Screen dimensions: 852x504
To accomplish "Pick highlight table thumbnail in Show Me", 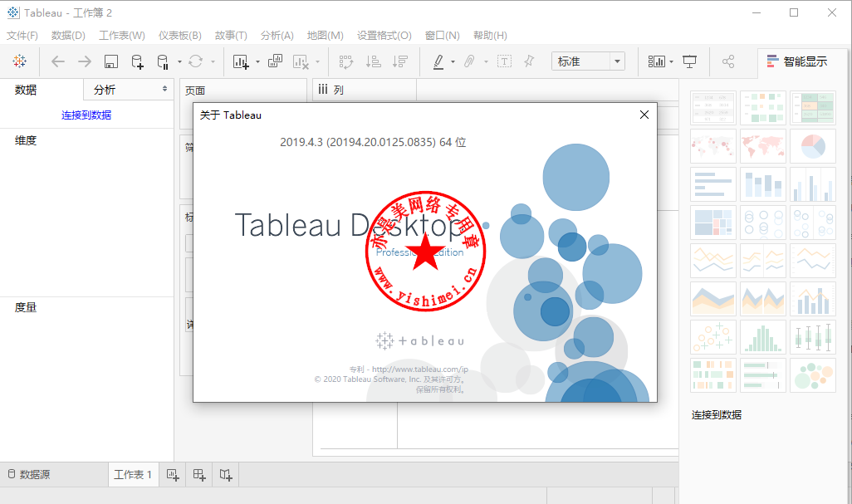I will coord(813,108).
